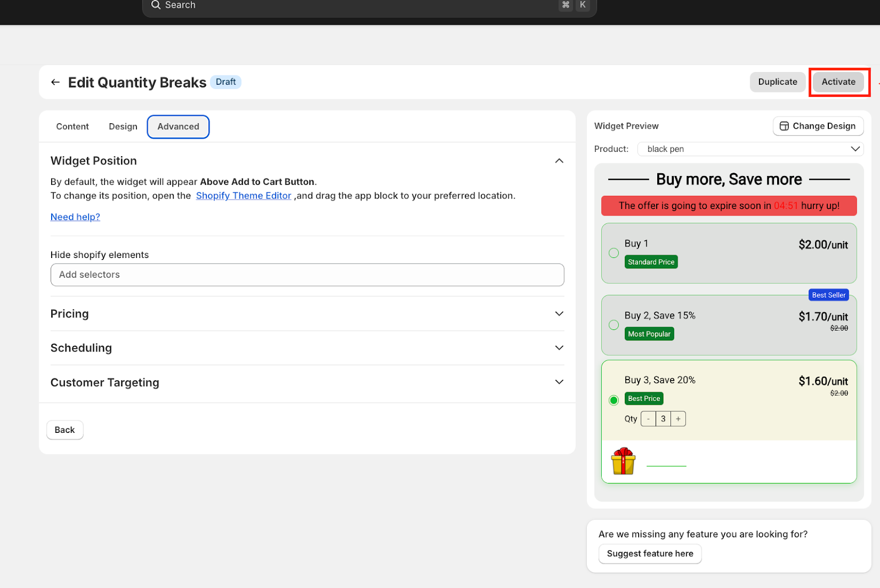Click the Activate button
This screenshot has width=880, height=588.
pyautogui.click(x=838, y=82)
